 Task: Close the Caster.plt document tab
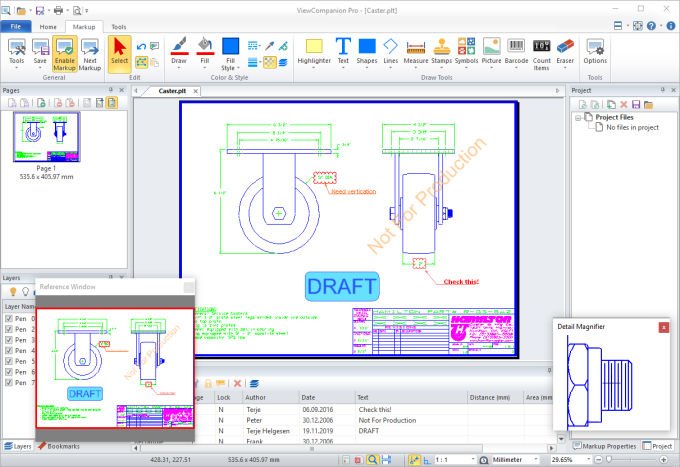[x=196, y=91]
